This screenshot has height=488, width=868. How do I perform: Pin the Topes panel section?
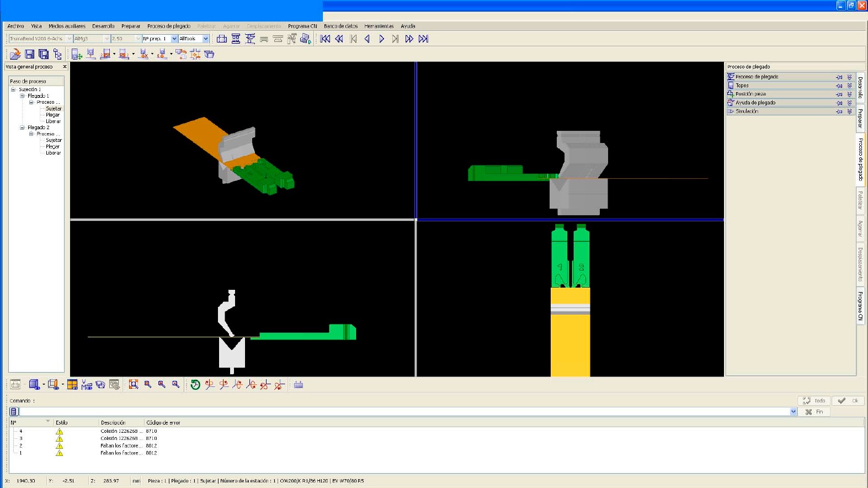839,86
